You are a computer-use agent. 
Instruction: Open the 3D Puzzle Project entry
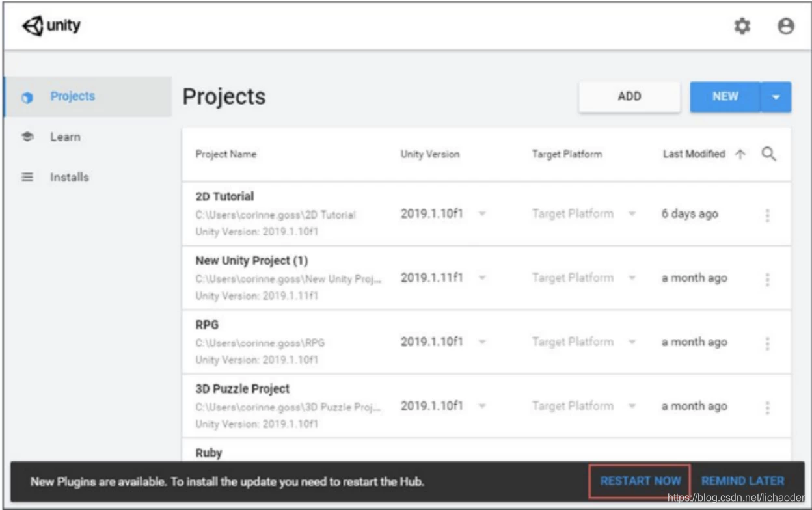click(x=243, y=389)
